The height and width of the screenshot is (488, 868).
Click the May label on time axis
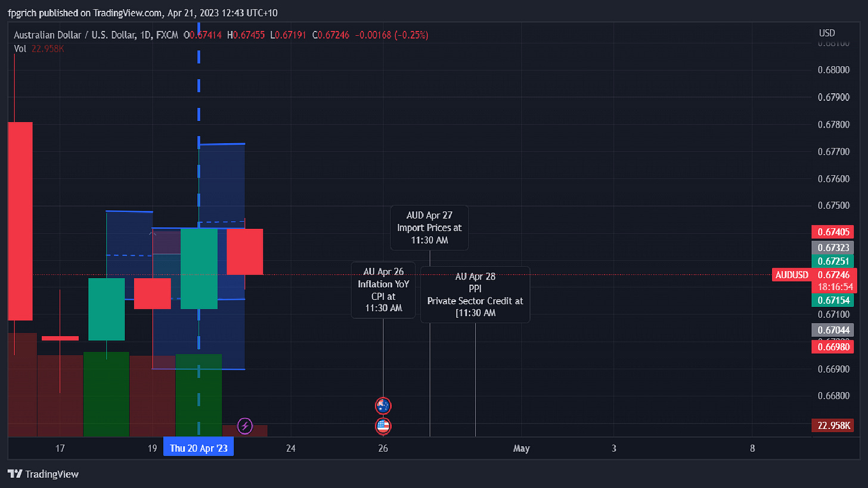click(521, 448)
